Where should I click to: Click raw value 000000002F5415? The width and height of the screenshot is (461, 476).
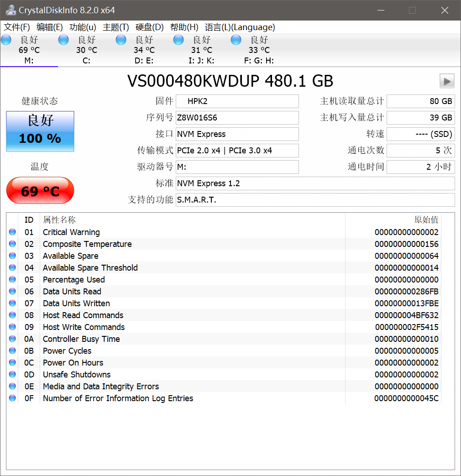pyautogui.click(x=406, y=327)
